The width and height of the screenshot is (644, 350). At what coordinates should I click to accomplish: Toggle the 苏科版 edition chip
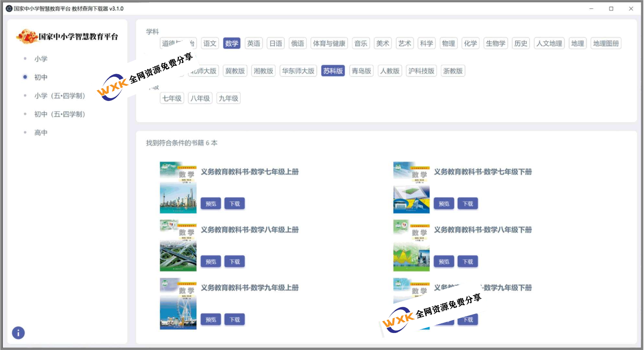point(333,71)
